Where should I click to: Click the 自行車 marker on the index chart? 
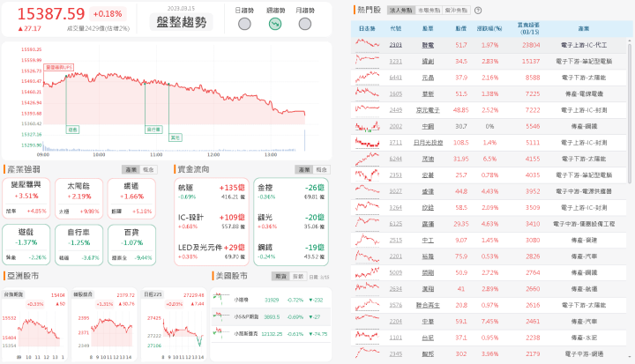click(153, 130)
